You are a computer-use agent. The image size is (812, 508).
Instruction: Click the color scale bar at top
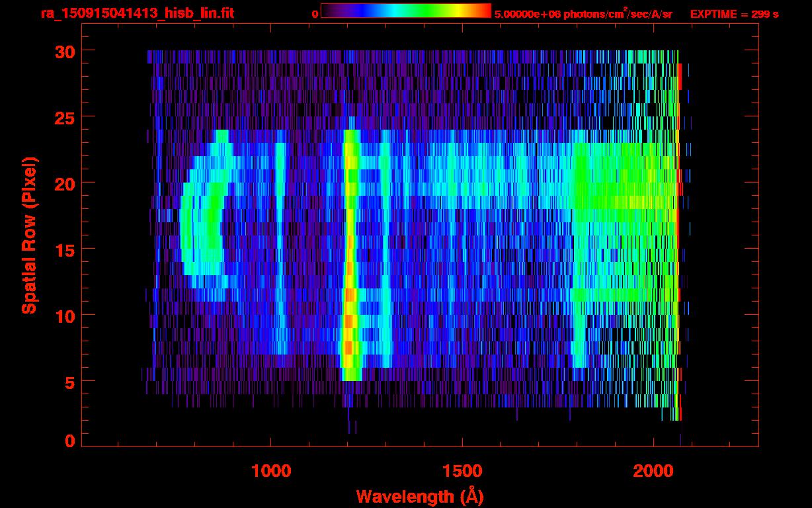(x=406, y=11)
